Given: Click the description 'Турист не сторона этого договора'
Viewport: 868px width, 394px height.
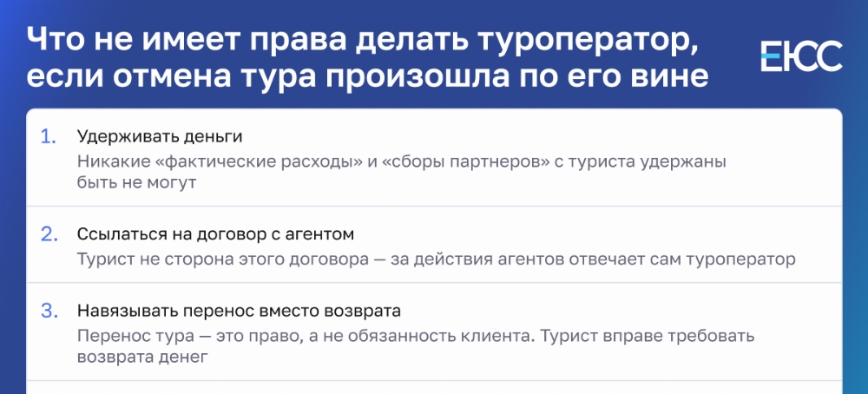Looking at the screenshot, I should pos(222,259).
